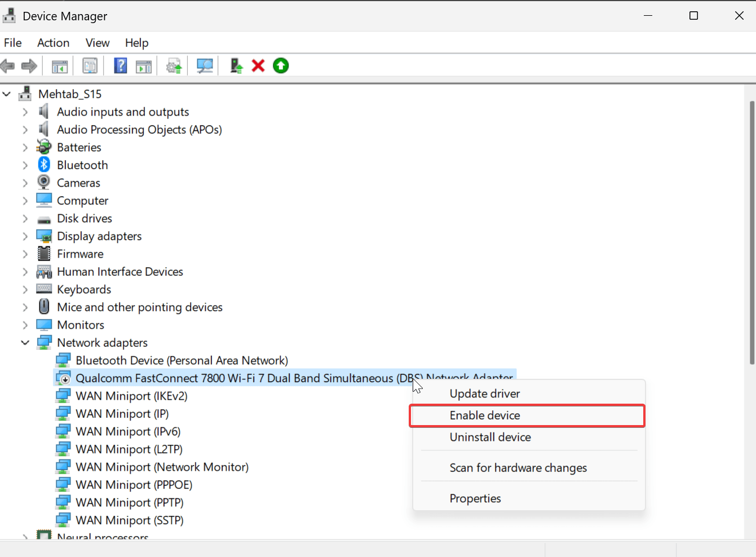The width and height of the screenshot is (756, 557).
Task: Select WAN Miniport (IP)
Action: click(x=122, y=414)
